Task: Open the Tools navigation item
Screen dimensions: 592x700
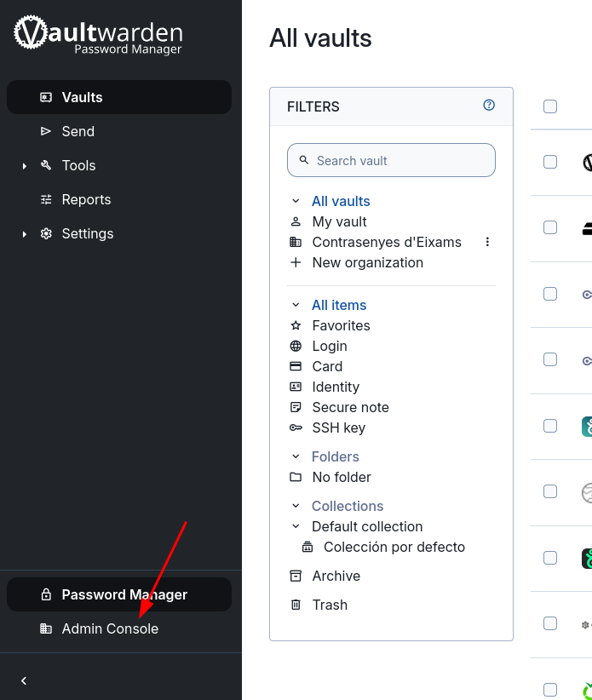Action: point(119,165)
